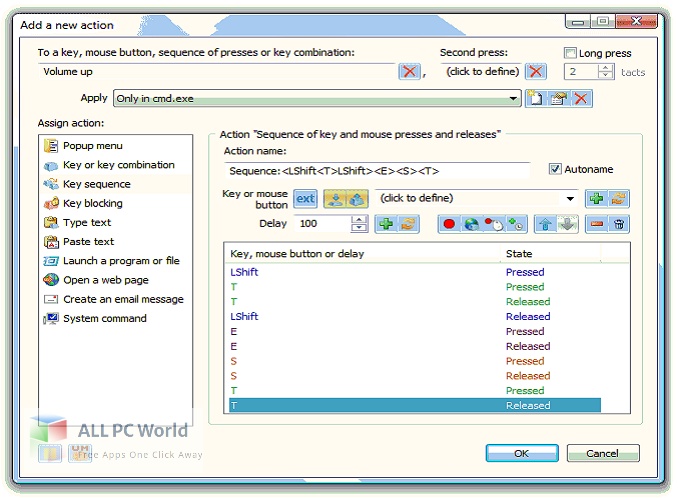Click 'Key, mouse button or delay' column header
This screenshot has width=678, height=498.
pyautogui.click(x=363, y=254)
